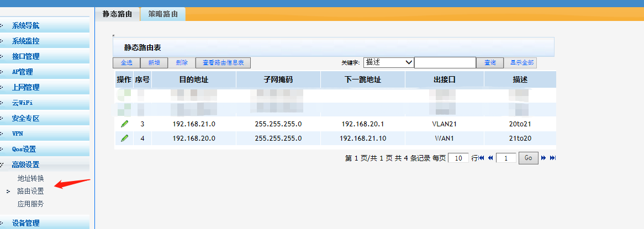Open the 关键字 描述 dropdown
The height and width of the screenshot is (229, 644).
click(x=388, y=62)
